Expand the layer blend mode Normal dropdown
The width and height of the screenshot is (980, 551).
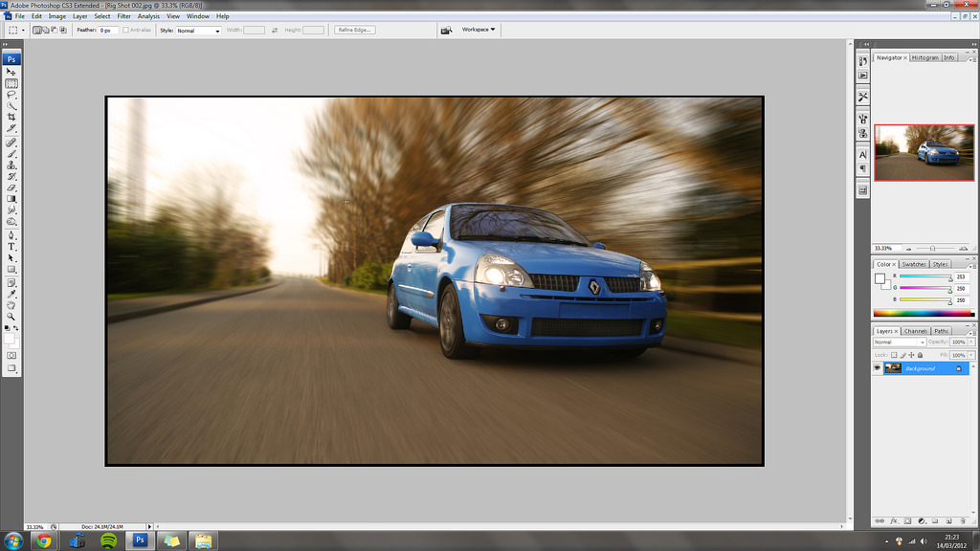[899, 342]
